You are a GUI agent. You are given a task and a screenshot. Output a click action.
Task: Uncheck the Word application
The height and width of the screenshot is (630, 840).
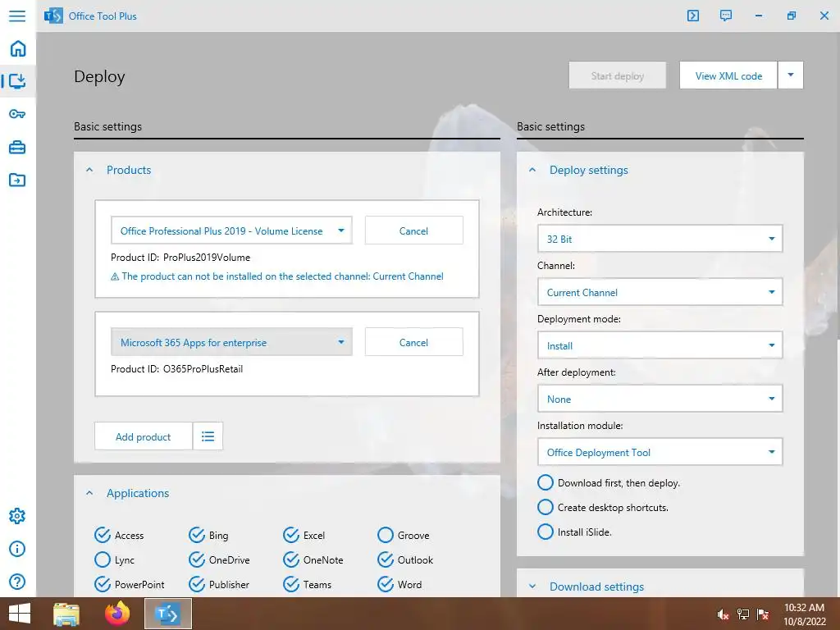pyautogui.click(x=386, y=584)
